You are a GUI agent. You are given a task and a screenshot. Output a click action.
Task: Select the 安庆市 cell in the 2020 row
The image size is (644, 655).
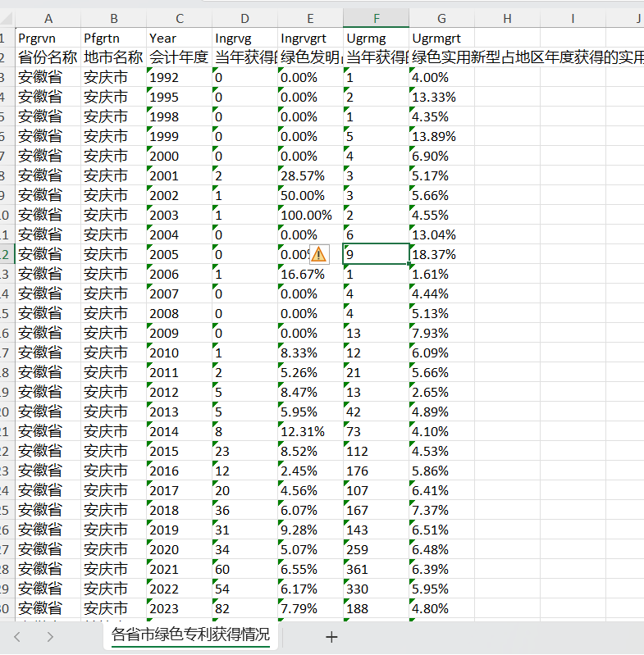114,550
